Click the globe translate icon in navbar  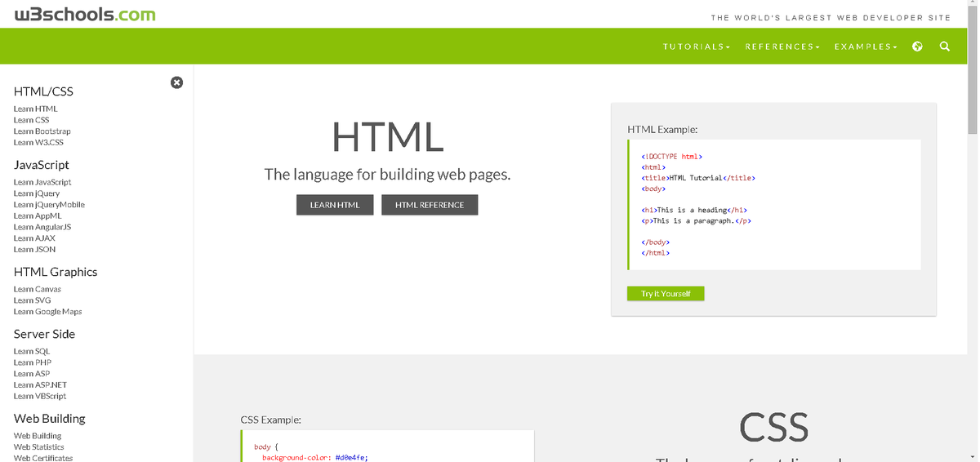(x=918, y=47)
